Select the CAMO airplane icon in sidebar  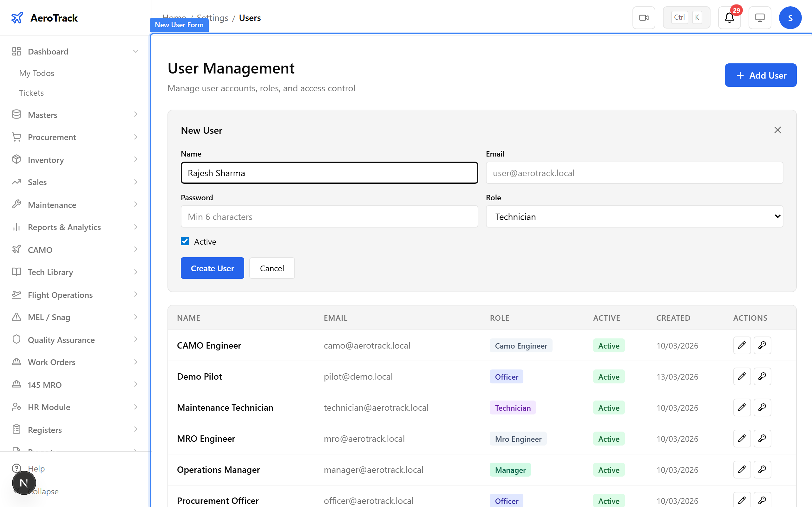tap(16, 249)
